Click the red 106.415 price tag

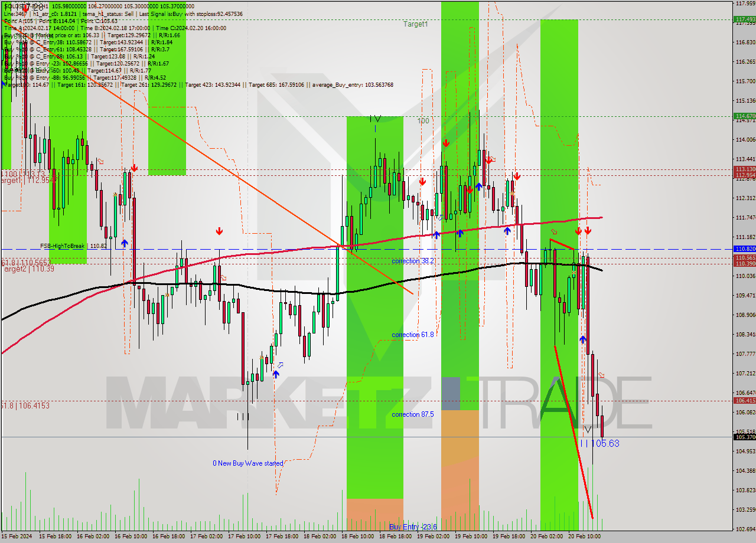pos(745,401)
